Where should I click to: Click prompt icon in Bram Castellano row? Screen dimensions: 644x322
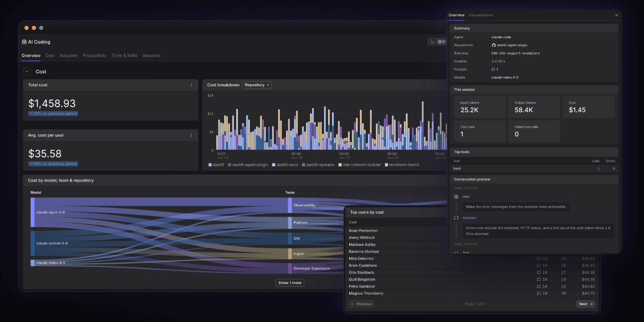[539, 265]
